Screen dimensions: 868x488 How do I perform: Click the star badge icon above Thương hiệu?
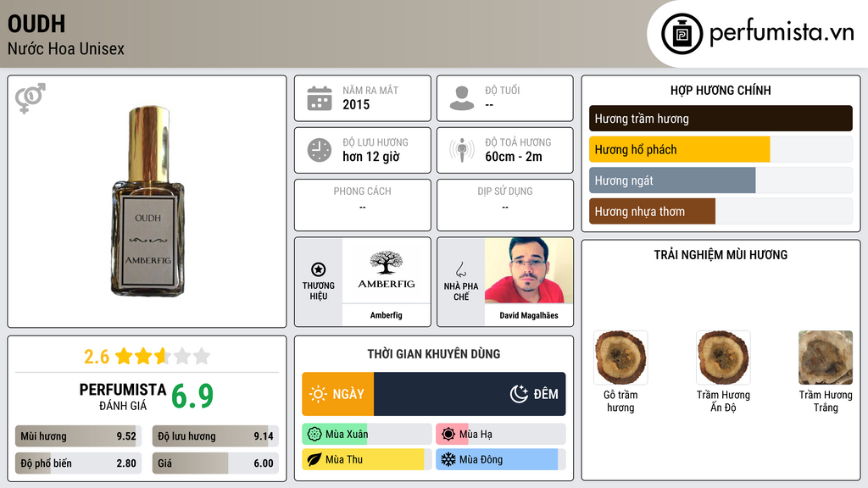pos(319,269)
